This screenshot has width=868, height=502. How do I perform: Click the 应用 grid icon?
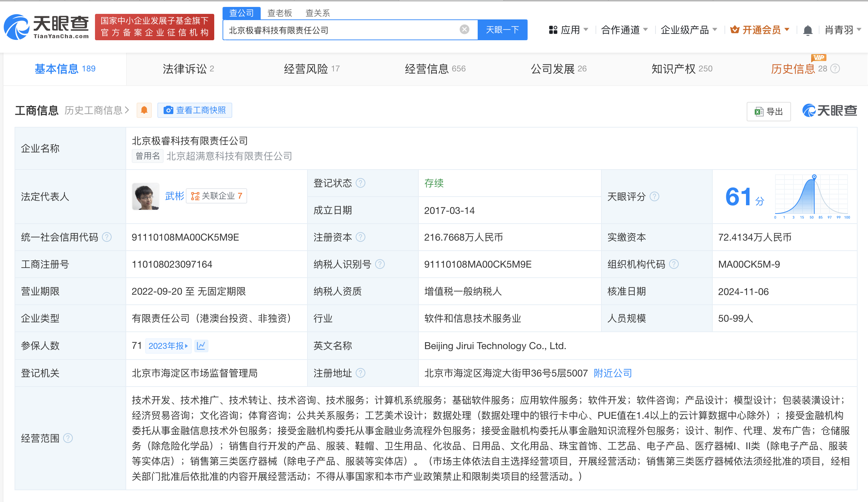pyautogui.click(x=553, y=30)
